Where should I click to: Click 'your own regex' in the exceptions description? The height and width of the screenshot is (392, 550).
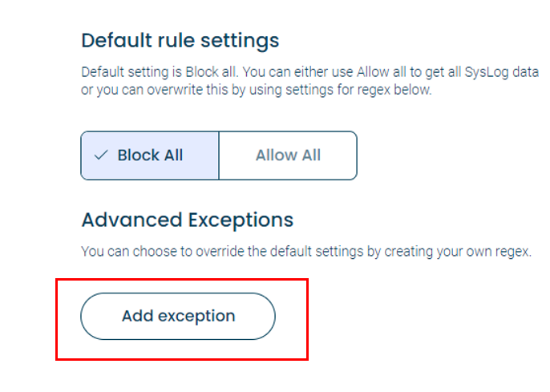click(483, 252)
